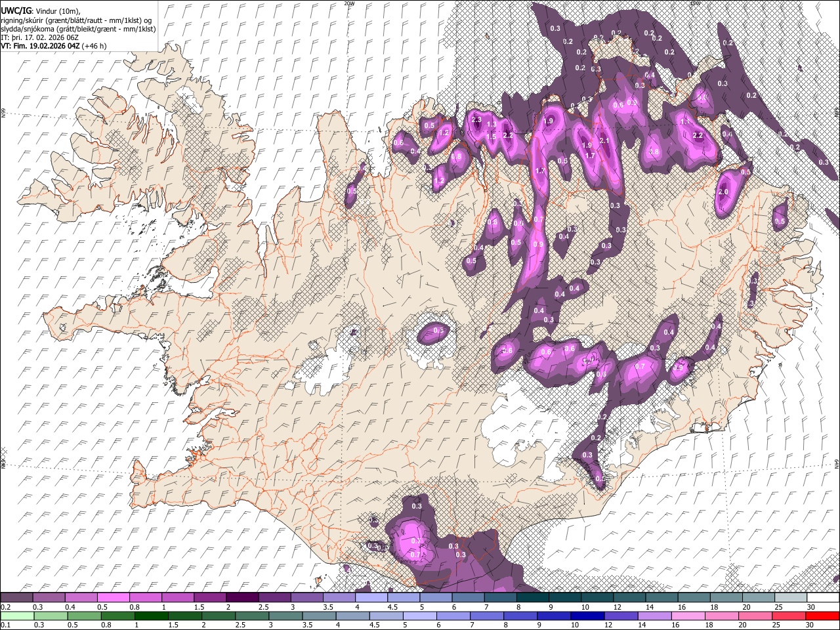Image resolution: width=840 pixels, height=630 pixels.
Task: Click the violet rain swatch starting at 12
Action: coord(620,616)
